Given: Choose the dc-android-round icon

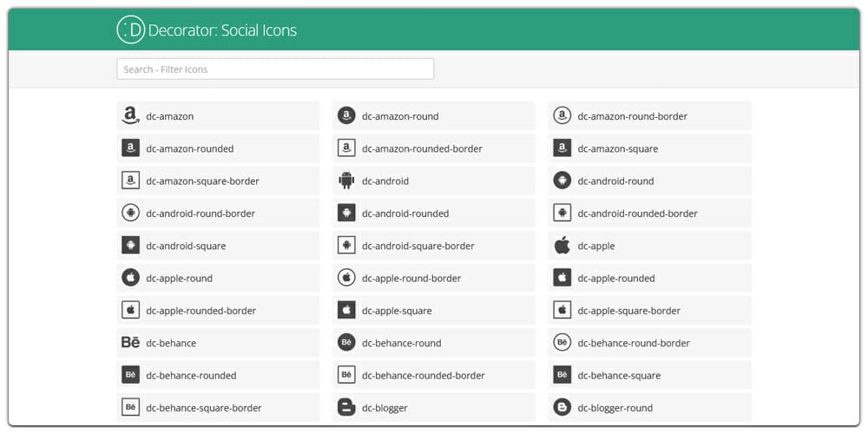Looking at the screenshot, I should click(x=562, y=181).
